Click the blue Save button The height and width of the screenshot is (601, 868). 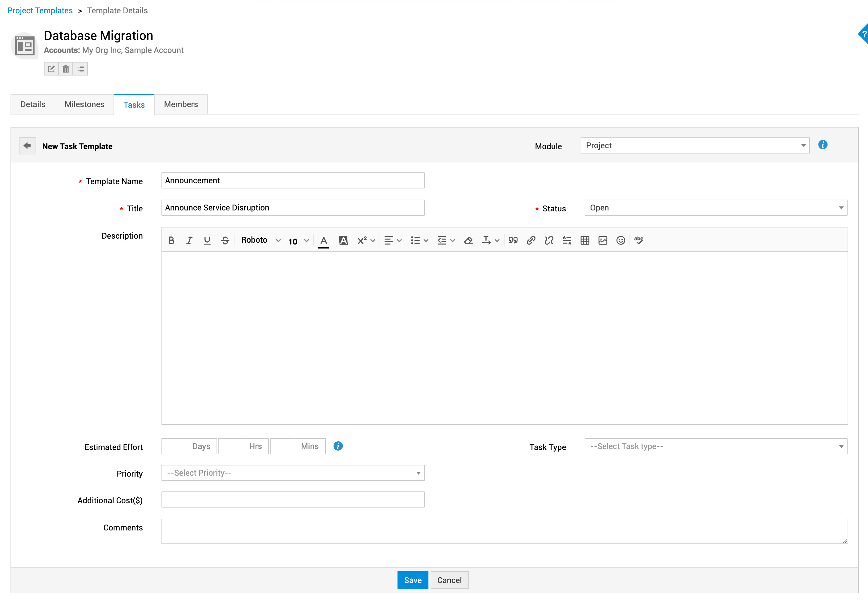(x=413, y=580)
